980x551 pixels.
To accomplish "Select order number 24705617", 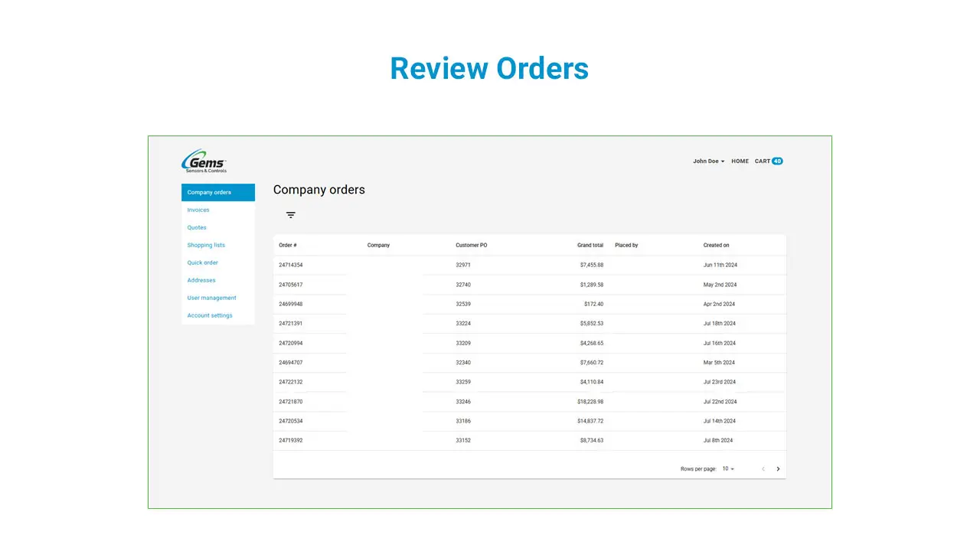I will coord(291,285).
